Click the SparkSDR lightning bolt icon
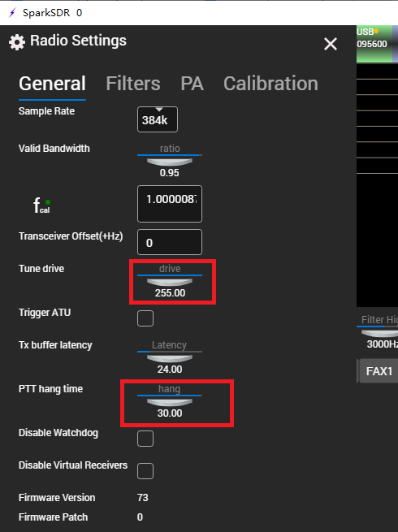Viewport: 398px width, 532px height. coord(12,13)
